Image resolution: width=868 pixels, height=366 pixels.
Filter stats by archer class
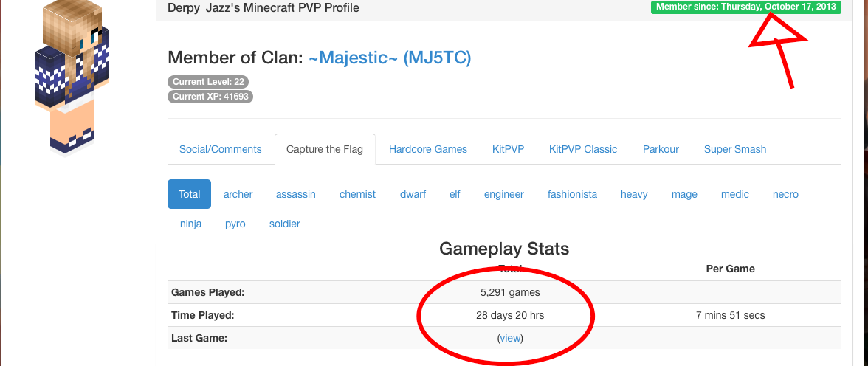(238, 194)
